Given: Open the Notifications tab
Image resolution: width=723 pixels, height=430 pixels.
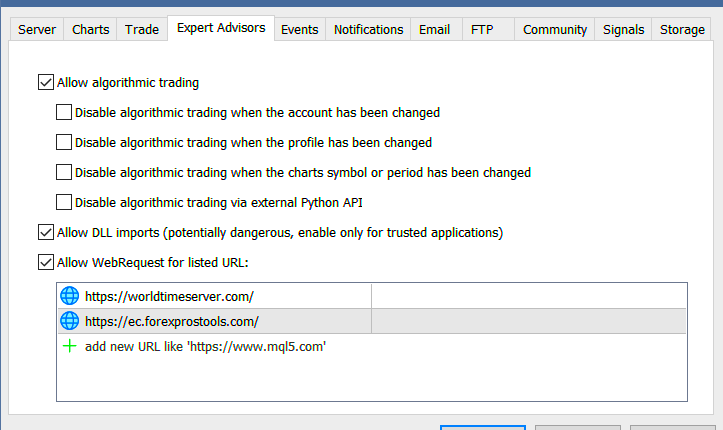Looking at the screenshot, I should tap(368, 29).
